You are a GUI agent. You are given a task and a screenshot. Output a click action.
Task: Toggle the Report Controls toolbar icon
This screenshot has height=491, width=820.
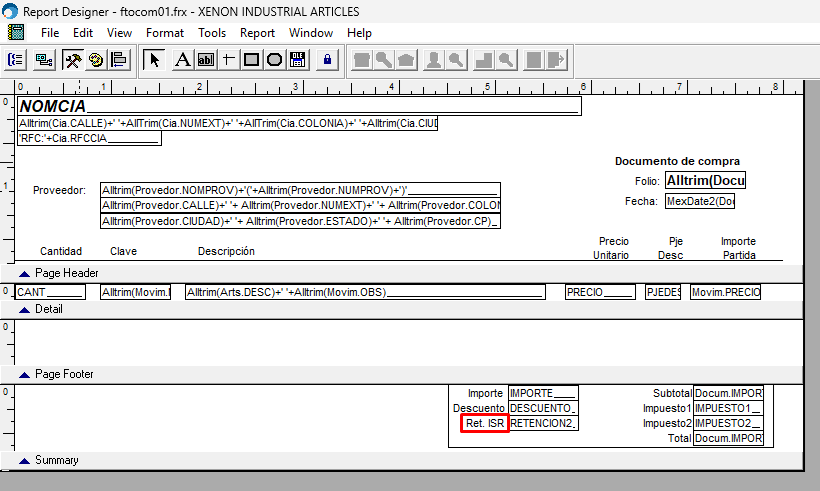click(72, 60)
